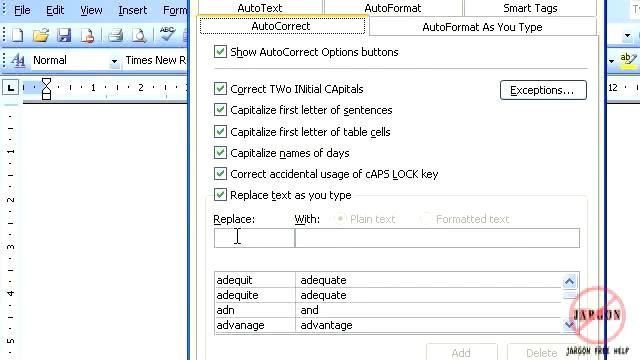Switch to the Smart Tags tab

(530, 8)
